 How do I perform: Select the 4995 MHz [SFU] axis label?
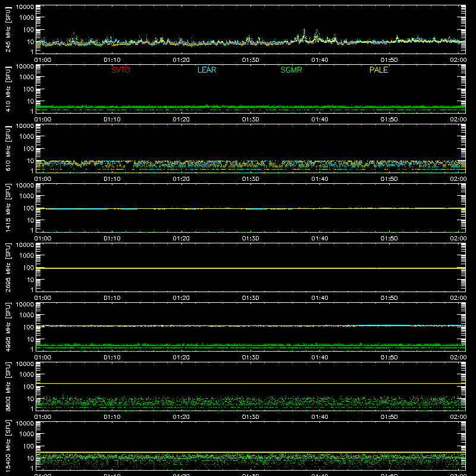pyautogui.click(x=8, y=327)
